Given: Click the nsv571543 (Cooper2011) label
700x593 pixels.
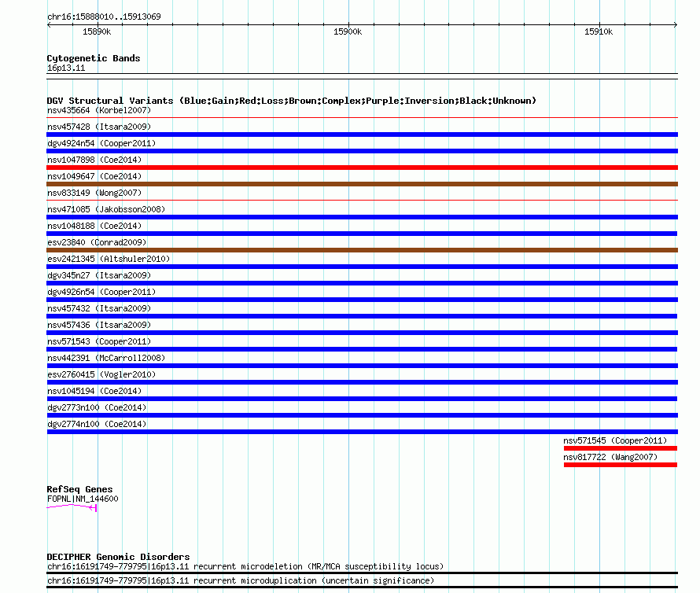Looking at the screenshot, I should point(99,341).
